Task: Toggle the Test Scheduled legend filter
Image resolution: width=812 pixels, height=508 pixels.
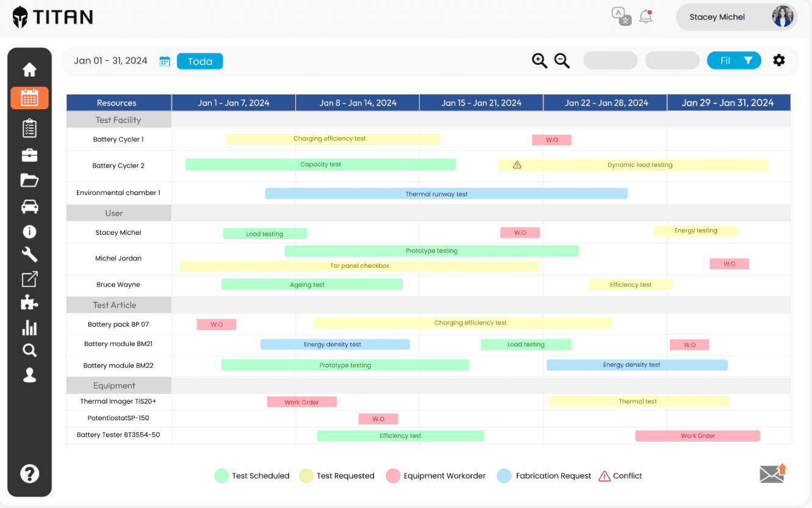Action: [x=251, y=476]
